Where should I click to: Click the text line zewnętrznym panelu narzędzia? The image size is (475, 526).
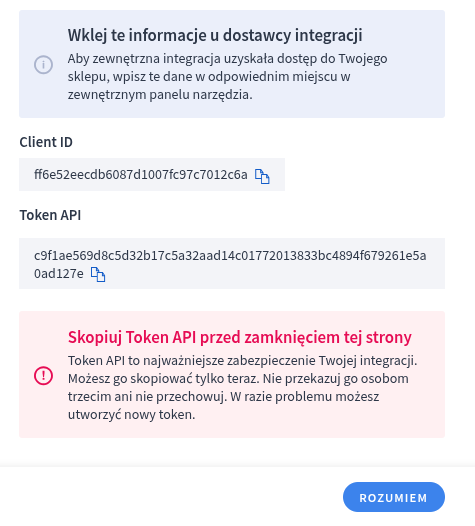pyautogui.click(x=160, y=95)
